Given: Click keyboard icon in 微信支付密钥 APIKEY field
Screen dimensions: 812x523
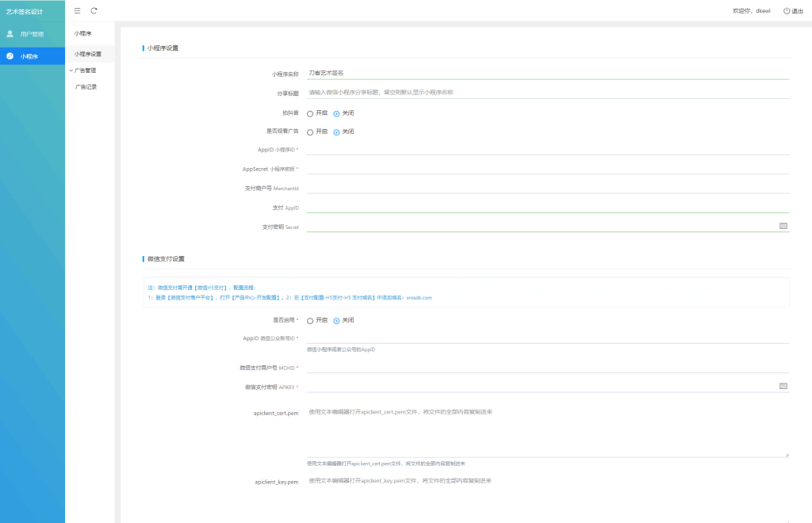Looking at the screenshot, I should (x=783, y=386).
